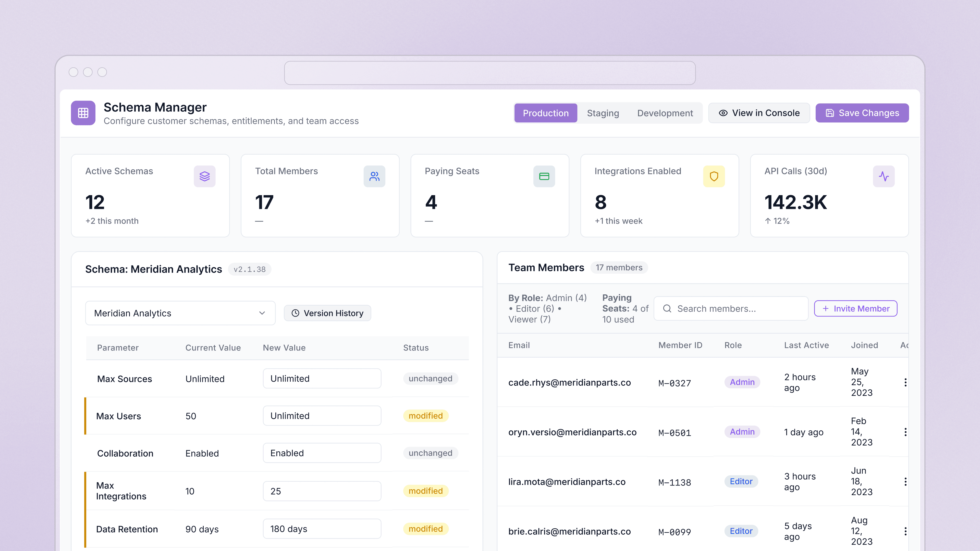Click the Admin role badge for oryn.versio

pyautogui.click(x=742, y=432)
